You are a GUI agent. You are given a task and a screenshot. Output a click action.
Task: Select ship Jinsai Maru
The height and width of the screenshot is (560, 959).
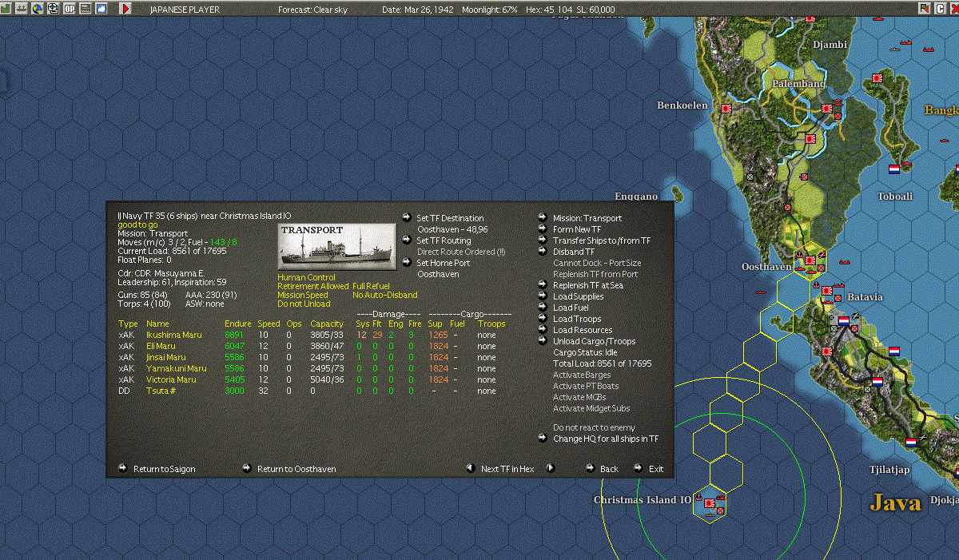(x=165, y=357)
